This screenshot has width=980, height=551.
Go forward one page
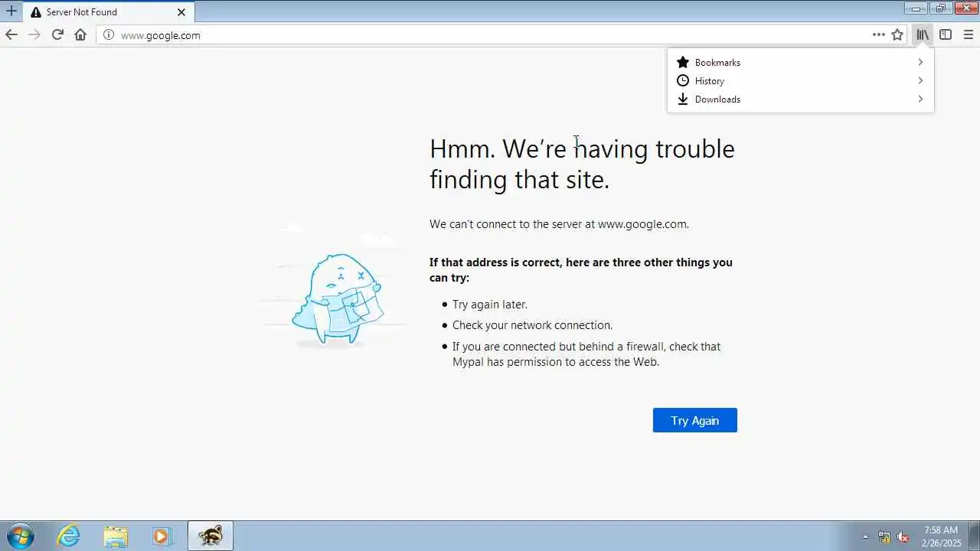point(34,34)
